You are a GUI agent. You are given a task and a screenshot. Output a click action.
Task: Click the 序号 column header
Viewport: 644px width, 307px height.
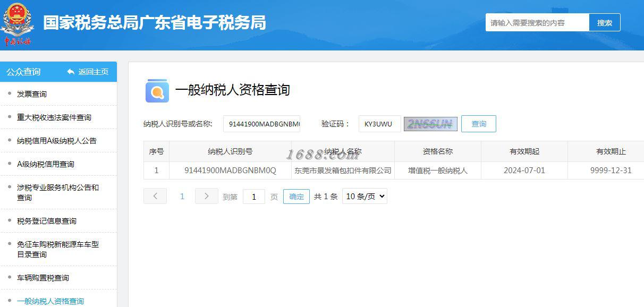156,151
